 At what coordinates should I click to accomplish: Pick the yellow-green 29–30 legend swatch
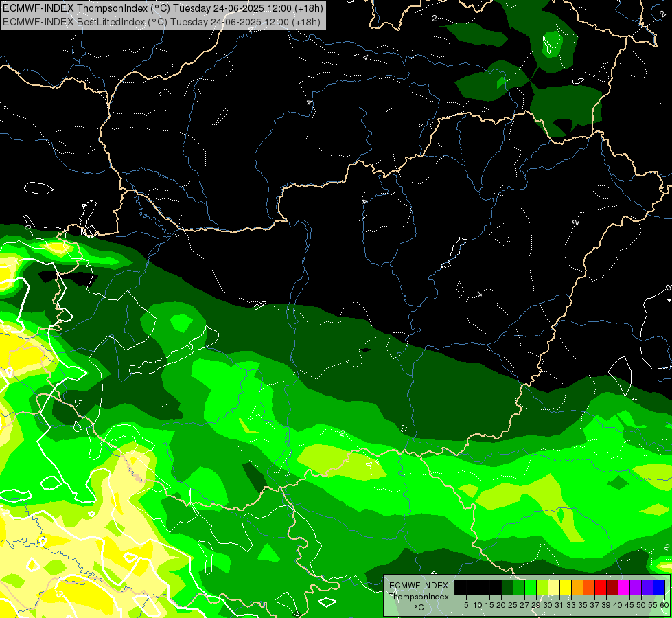coord(542,587)
